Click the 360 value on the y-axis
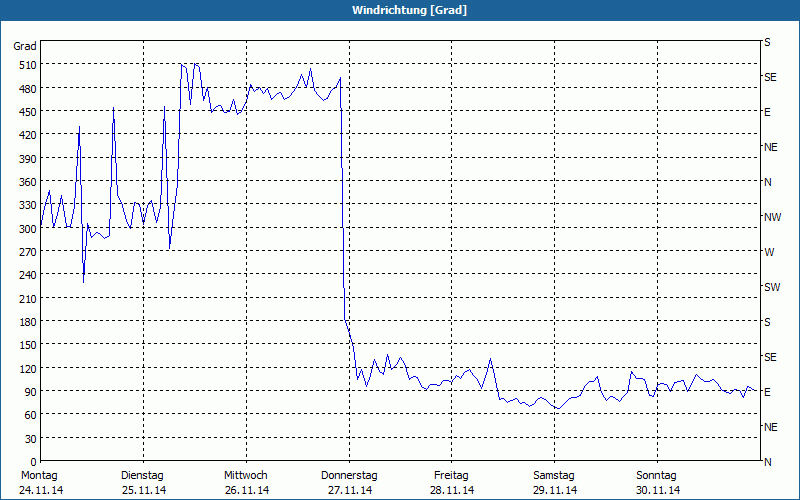800x500 pixels. [x=26, y=182]
